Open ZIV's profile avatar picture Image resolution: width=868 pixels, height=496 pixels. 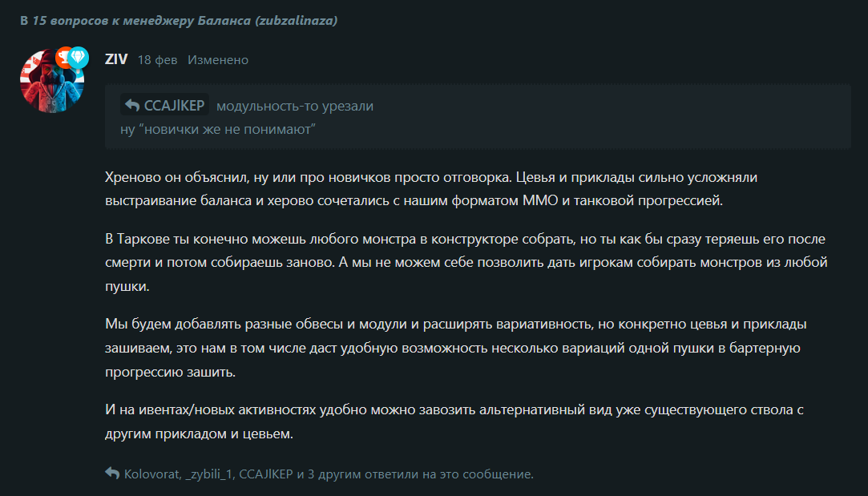52,81
